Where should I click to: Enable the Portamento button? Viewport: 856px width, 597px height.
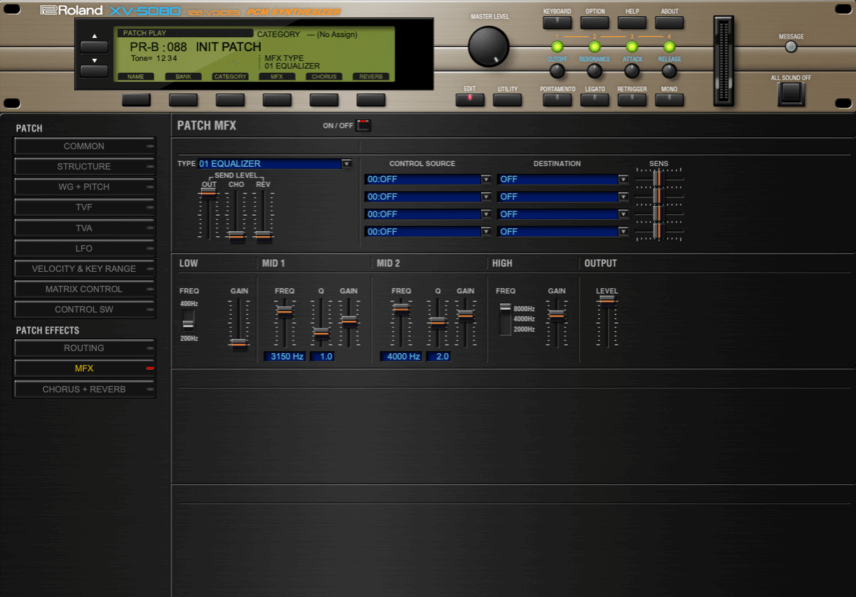coord(557,100)
